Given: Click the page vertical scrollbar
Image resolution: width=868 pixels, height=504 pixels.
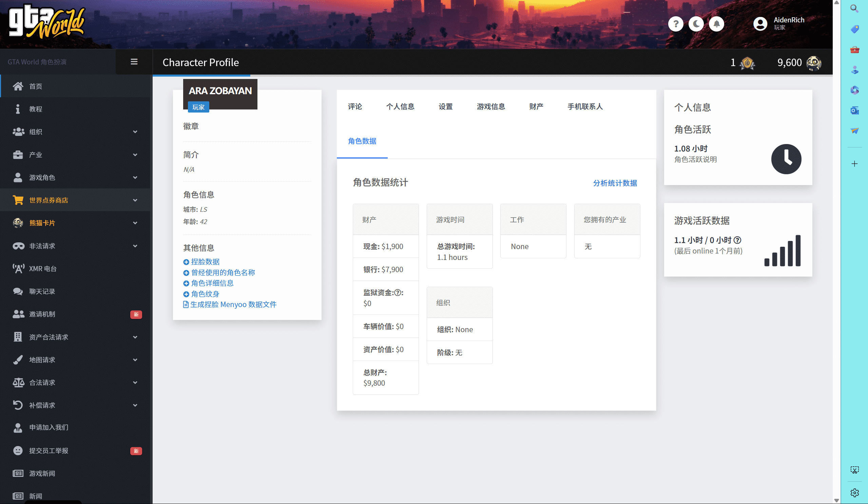Looking at the screenshot, I should click(x=836, y=252).
